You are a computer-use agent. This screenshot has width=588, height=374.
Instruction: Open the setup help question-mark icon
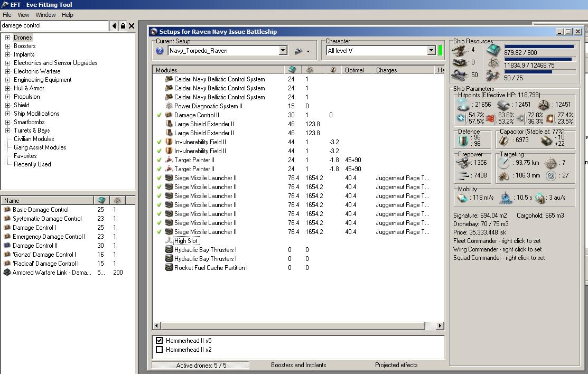tap(160, 51)
